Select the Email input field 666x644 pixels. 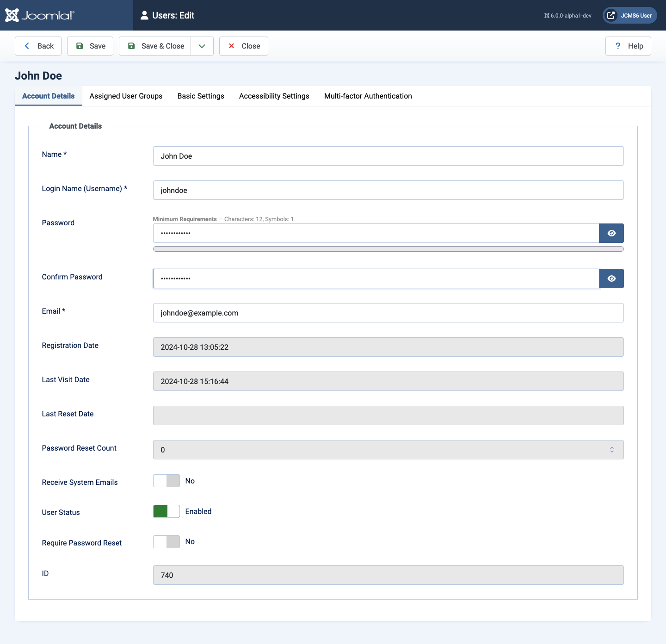click(388, 313)
